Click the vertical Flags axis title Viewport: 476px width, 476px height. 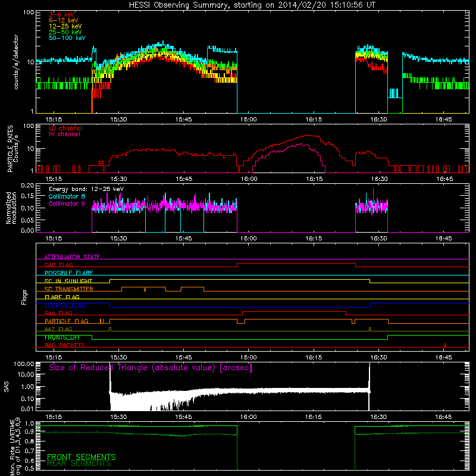click(x=24, y=297)
